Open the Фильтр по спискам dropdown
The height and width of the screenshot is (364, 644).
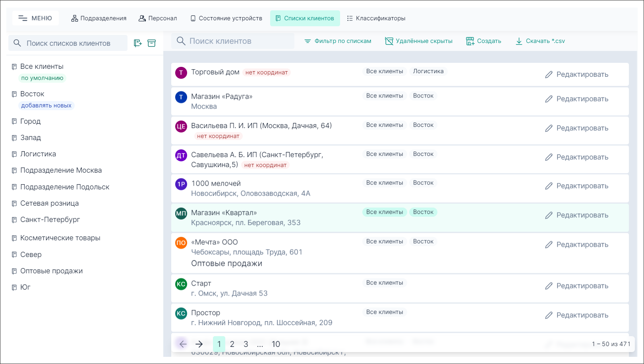tap(338, 41)
